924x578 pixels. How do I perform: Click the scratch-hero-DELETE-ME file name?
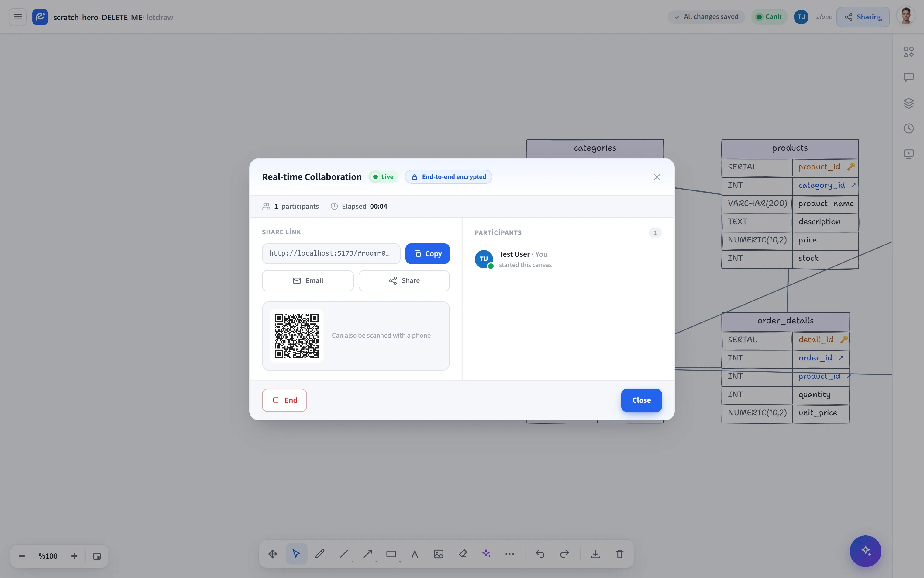(98, 17)
